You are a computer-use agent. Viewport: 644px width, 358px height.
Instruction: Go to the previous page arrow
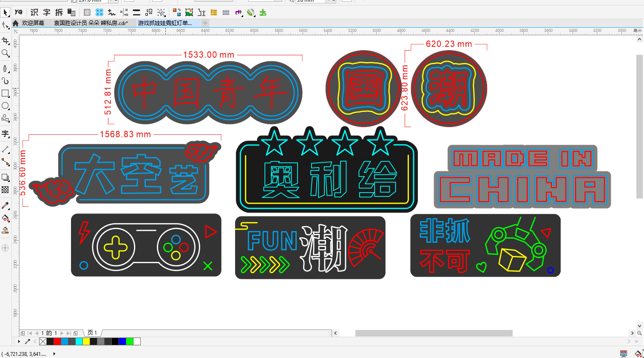[36, 333]
